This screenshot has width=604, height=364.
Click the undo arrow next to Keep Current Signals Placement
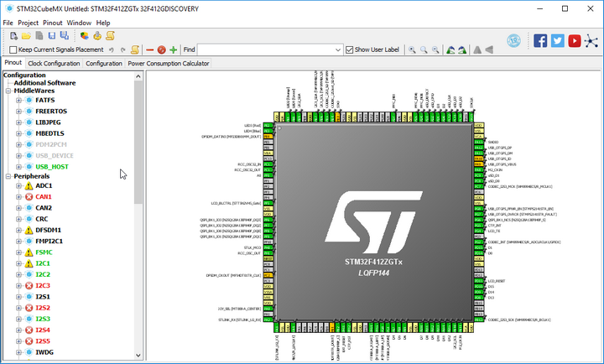pyautogui.click(x=112, y=49)
